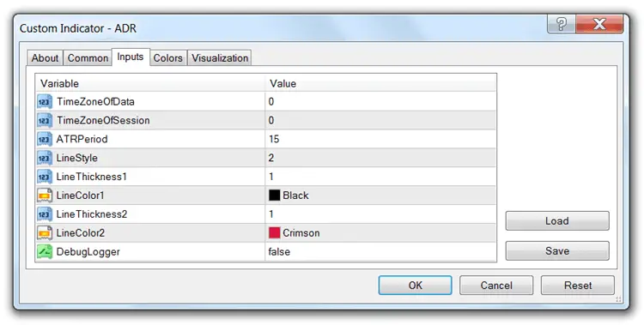This screenshot has height=325, width=644.
Task: Select the LineThickness1 value 1
Action: click(271, 177)
